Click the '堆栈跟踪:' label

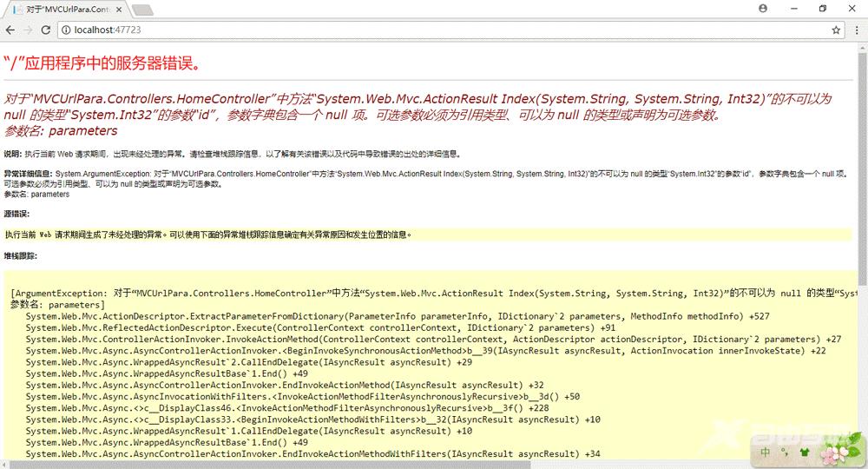tap(21, 256)
